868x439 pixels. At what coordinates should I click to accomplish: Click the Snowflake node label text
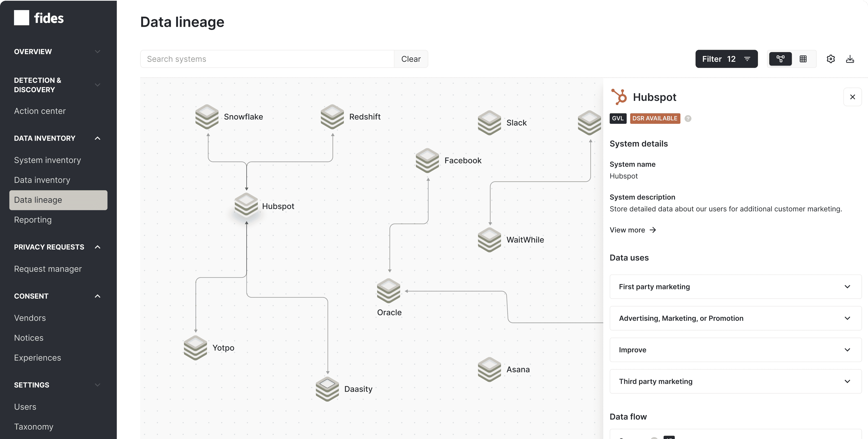243,117
